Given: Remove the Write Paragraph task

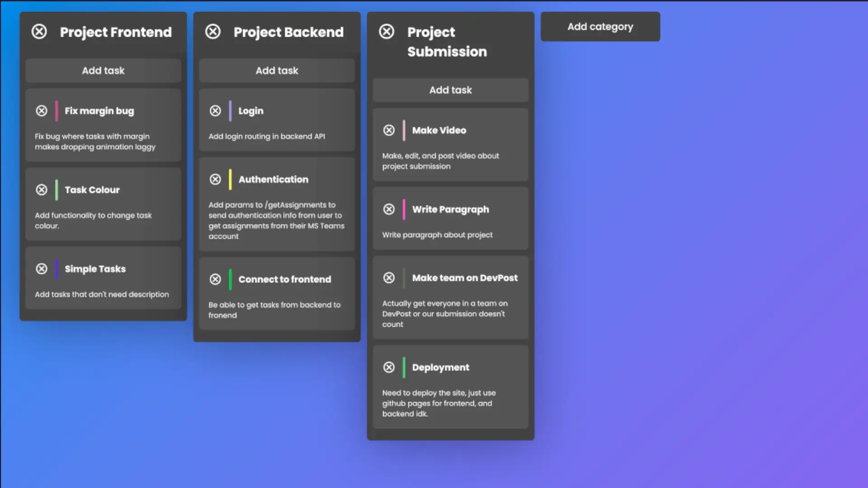Looking at the screenshot, I should tap(389, 209).
